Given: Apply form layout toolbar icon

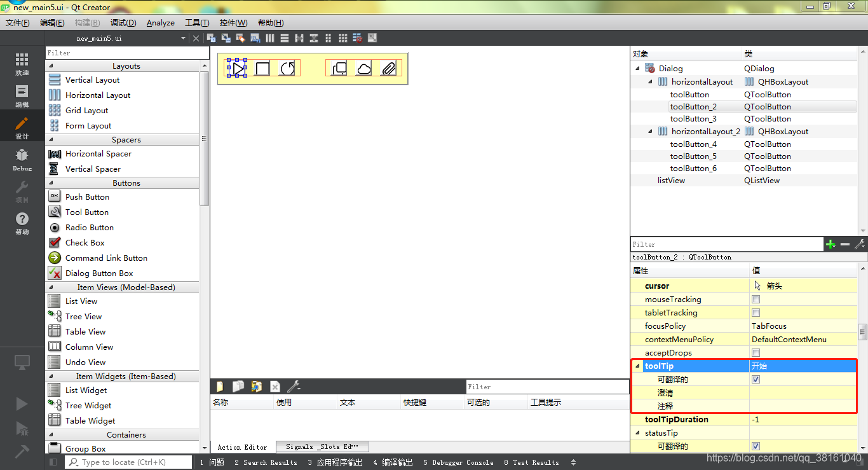Looking at the screenshot, I should pyautogui.click(x=329, y=38).
